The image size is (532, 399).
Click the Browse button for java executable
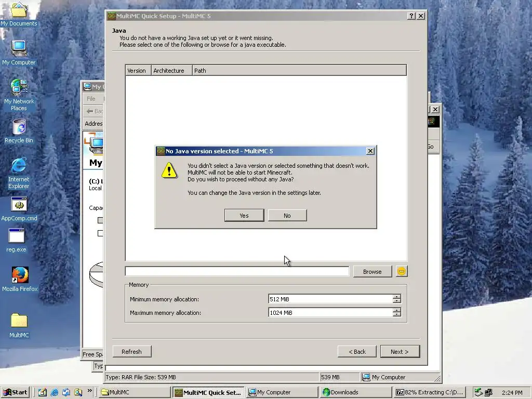[x=372, y=271]
